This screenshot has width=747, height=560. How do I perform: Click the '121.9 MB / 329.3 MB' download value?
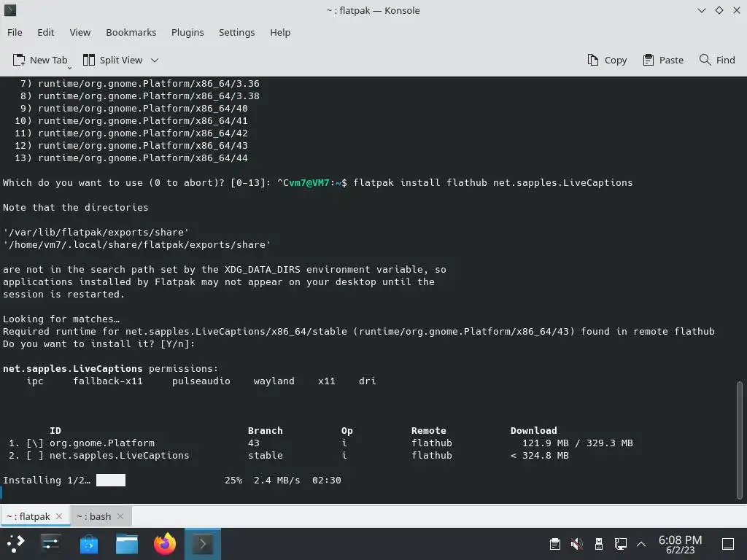coord(578,443)
